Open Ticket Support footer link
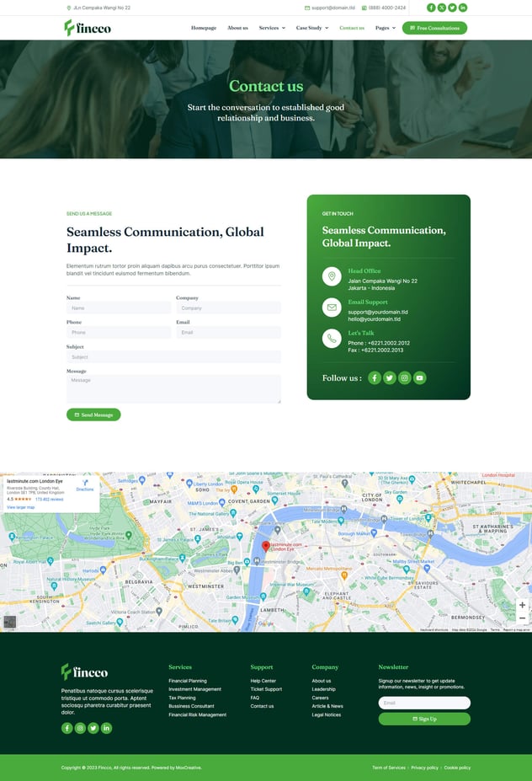532x781 pixels. (266, 689)
